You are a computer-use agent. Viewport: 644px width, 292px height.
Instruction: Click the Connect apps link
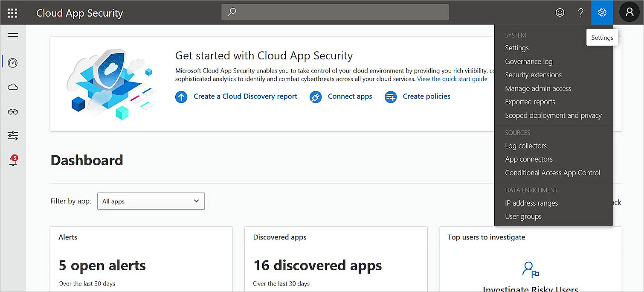(x=350, y=96)
